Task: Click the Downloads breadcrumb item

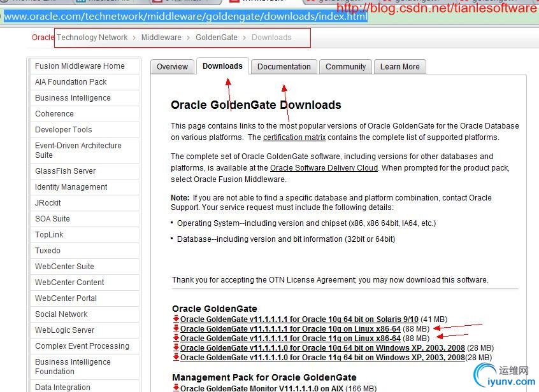Action: point(271,38)
